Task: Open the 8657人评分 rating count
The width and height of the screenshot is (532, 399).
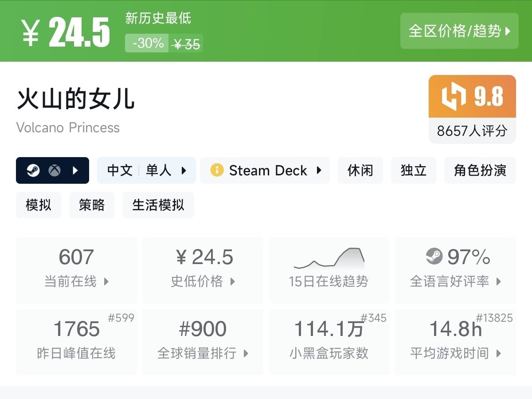Action: [472, 131]
